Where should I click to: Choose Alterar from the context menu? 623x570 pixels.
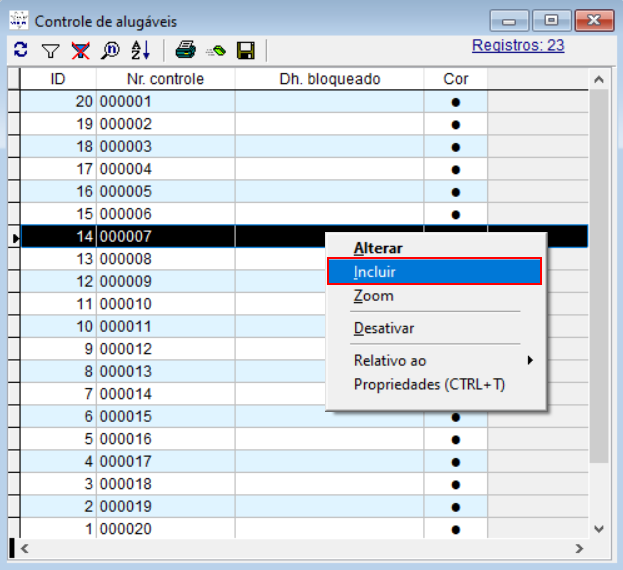tap(378, 248)
